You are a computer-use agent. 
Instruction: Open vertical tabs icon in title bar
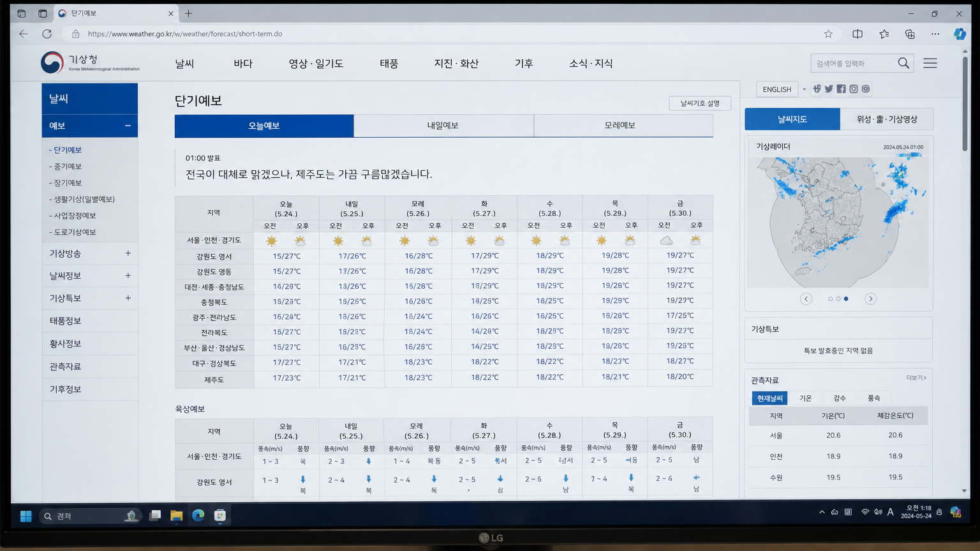(x=43, y=13)
